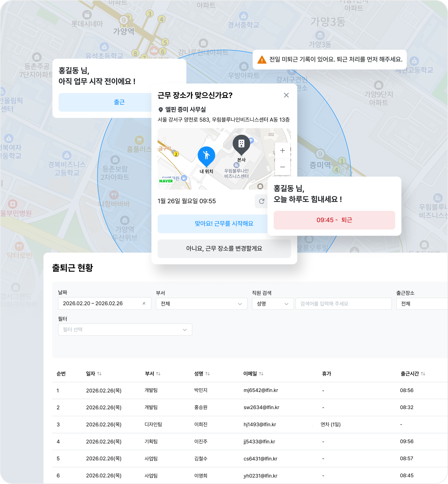The height and width of the screenshot is (484, 448).
Task: Click the blue 내 위치 marker
Action: pos(206,156)
